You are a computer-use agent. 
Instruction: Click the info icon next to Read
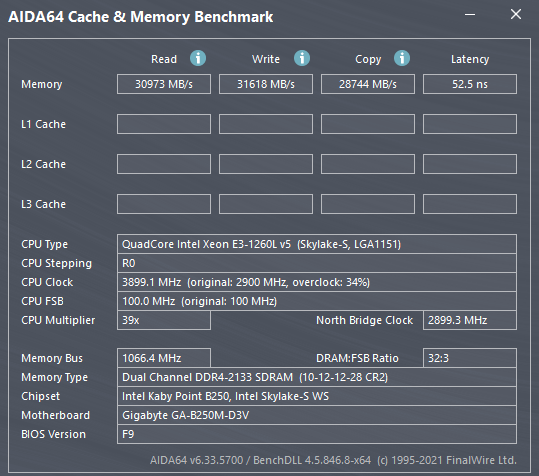click(x=198, y=58)
